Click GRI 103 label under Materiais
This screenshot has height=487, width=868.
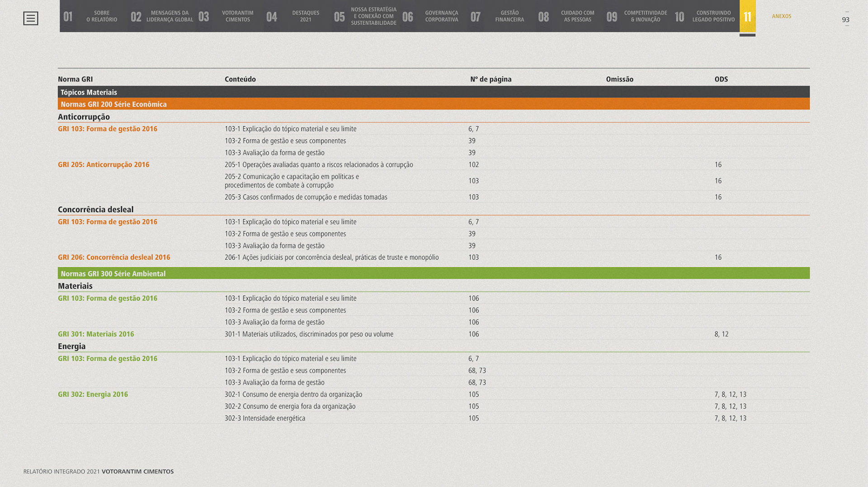tap(108, 298)
